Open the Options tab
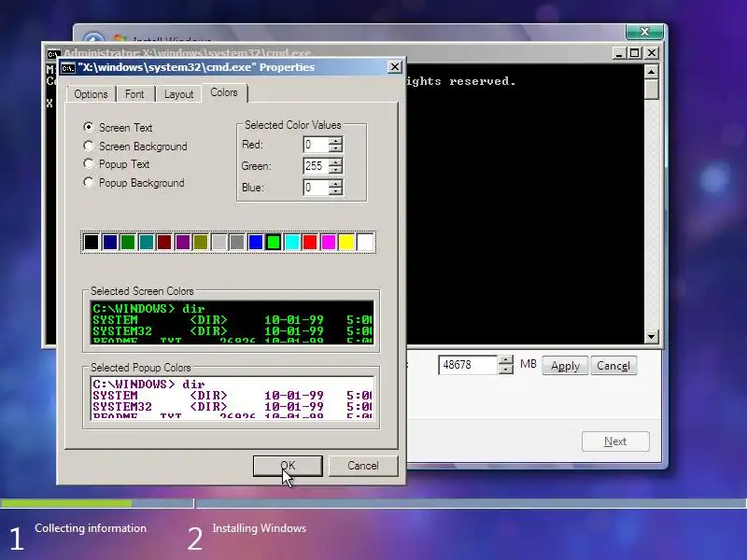The image size is (747, 560). [x=91, y=94]
